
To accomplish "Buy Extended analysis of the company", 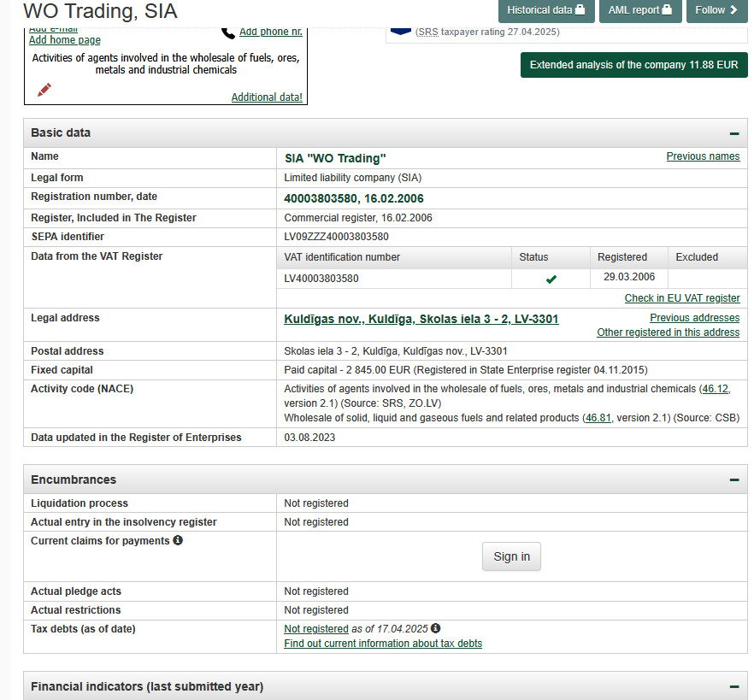I will coord(633,65).
